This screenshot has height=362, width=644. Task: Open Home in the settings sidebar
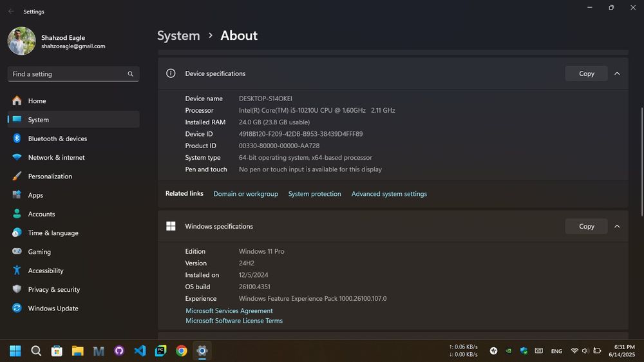73,100
